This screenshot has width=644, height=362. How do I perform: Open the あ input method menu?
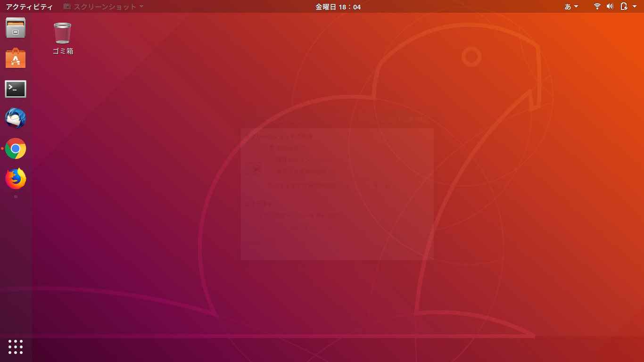tap(571, 7)
